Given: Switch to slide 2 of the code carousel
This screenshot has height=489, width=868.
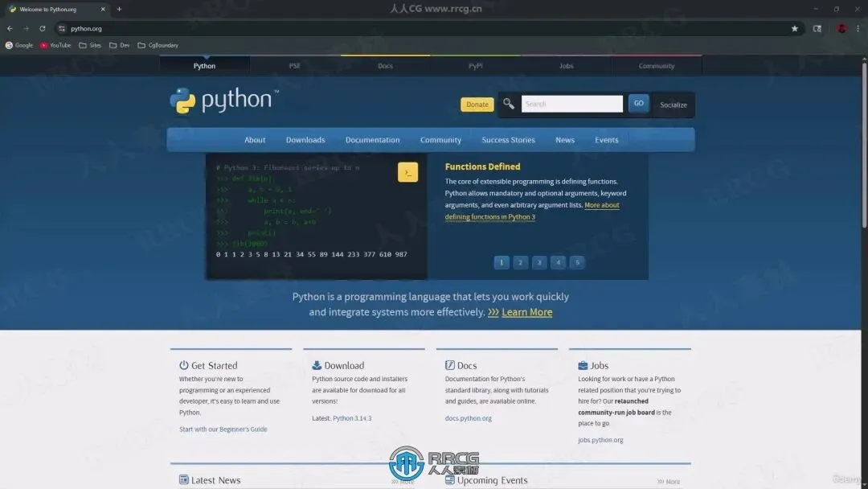Looking at the screenshot, I should tap(520, 262).
